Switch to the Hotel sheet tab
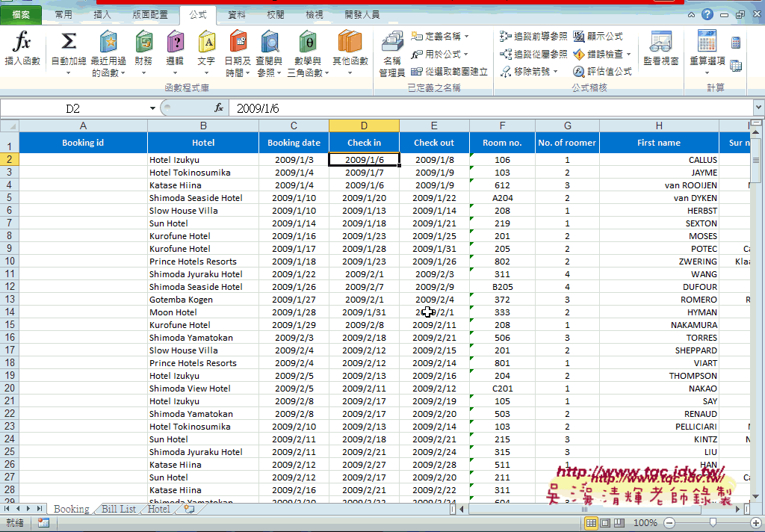This screenshot has width=765, height=532. tap(158, 509)
